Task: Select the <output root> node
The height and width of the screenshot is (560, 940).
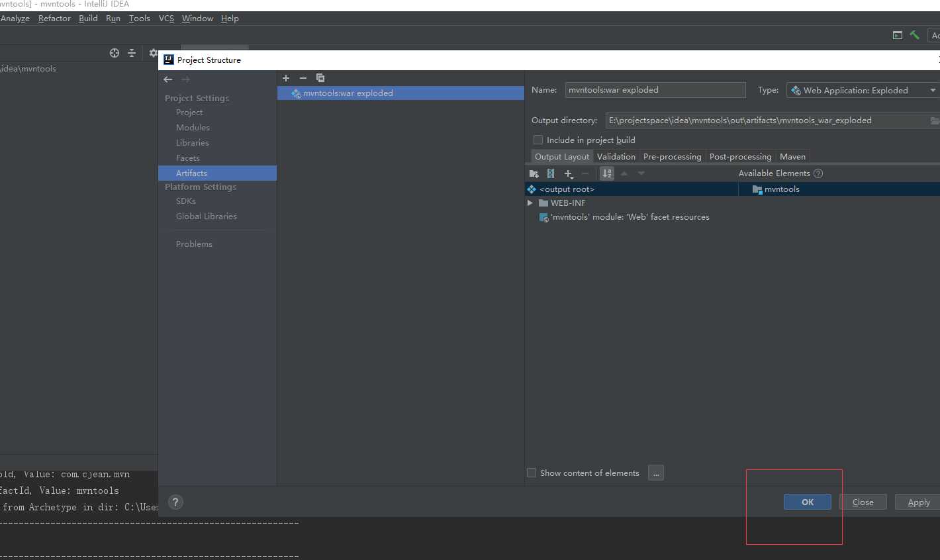Action: coord(632,189)
